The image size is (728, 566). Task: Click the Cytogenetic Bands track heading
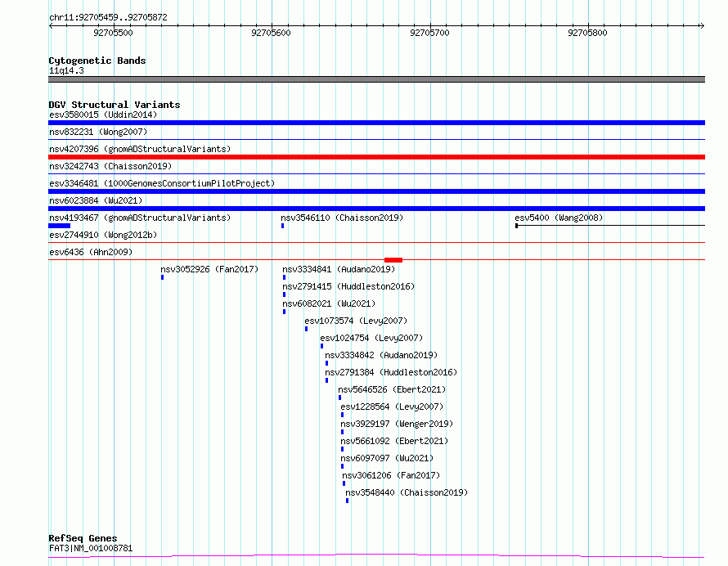[x=97, y=61]
